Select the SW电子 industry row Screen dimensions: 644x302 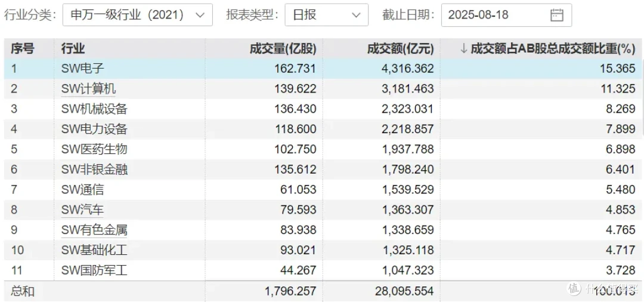321,69
